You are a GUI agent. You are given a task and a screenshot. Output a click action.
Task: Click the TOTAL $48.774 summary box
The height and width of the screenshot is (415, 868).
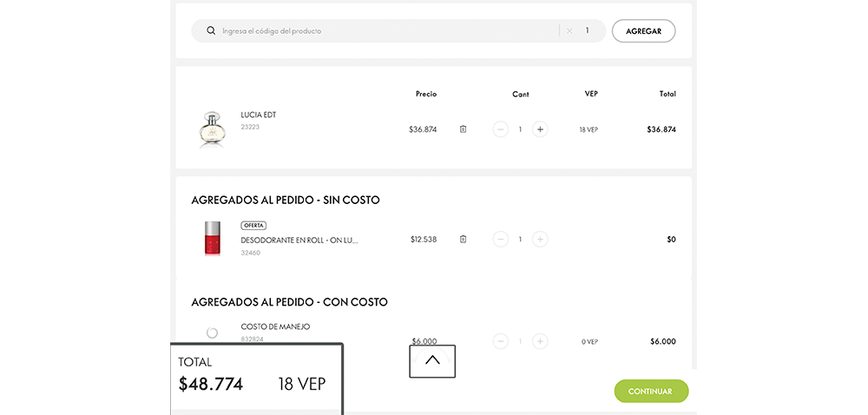(256, 379)
